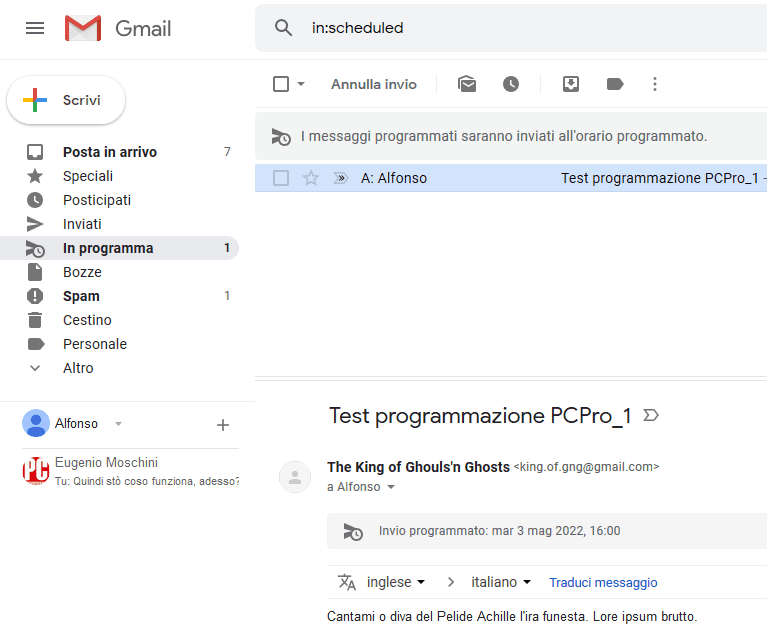Star the Test programmazione PCPro_1 message

(311, 178)
